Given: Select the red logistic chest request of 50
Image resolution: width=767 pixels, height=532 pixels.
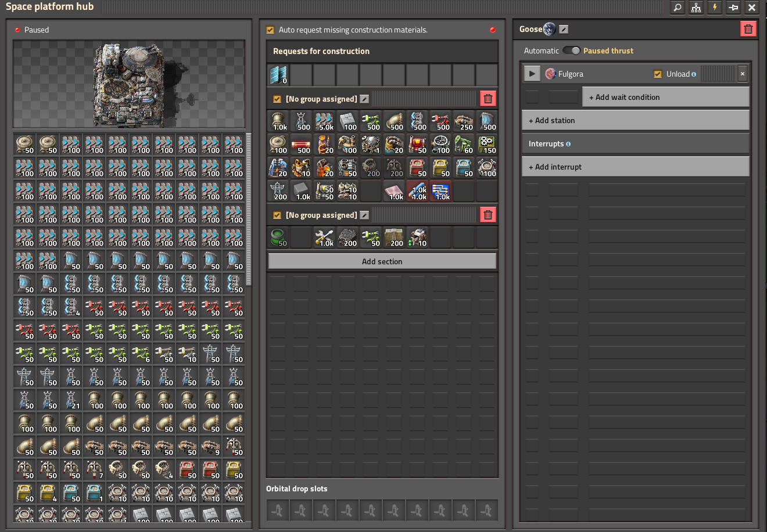Looking at the screenshot, I should pos(417,168).
